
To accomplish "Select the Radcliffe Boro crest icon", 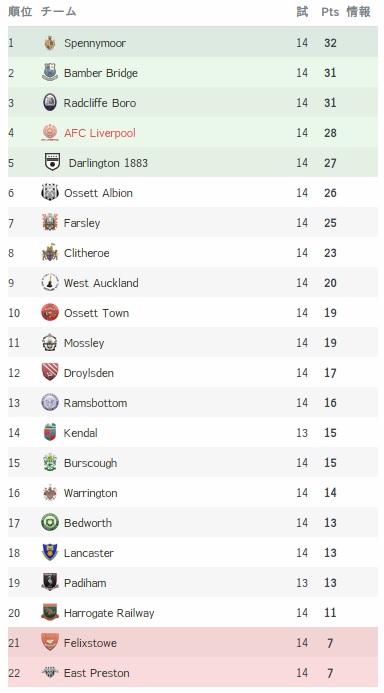I will click(50, 103).
